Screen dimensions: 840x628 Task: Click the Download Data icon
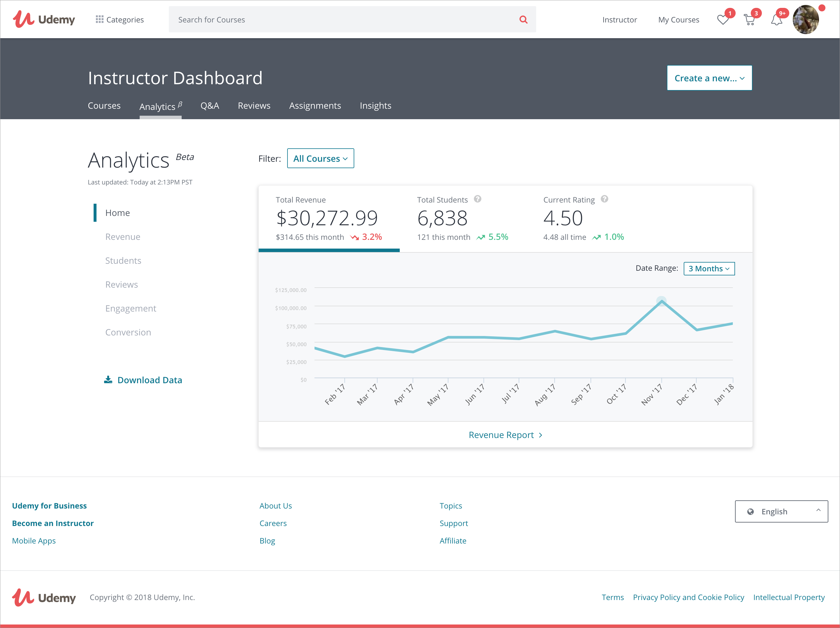click(108, 379)
